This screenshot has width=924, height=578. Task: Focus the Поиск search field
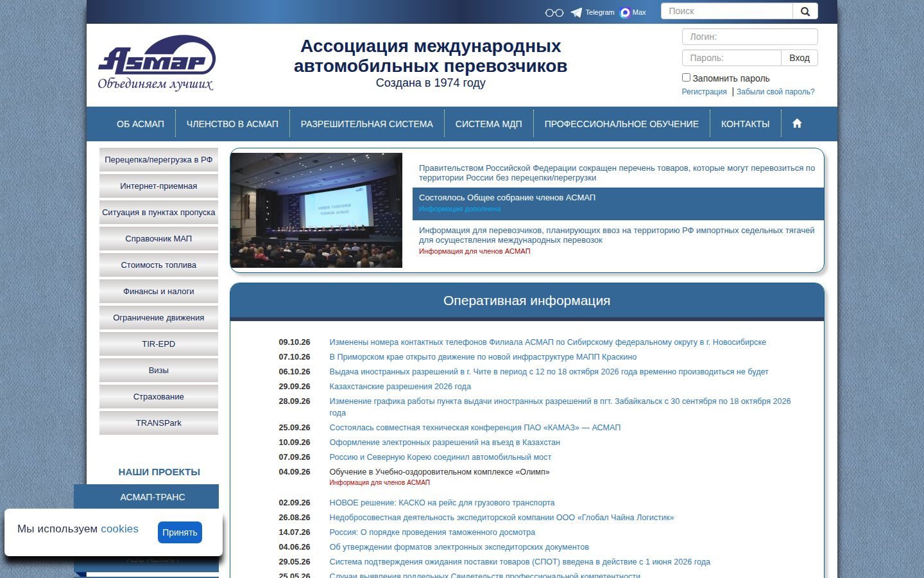[727, 12]
